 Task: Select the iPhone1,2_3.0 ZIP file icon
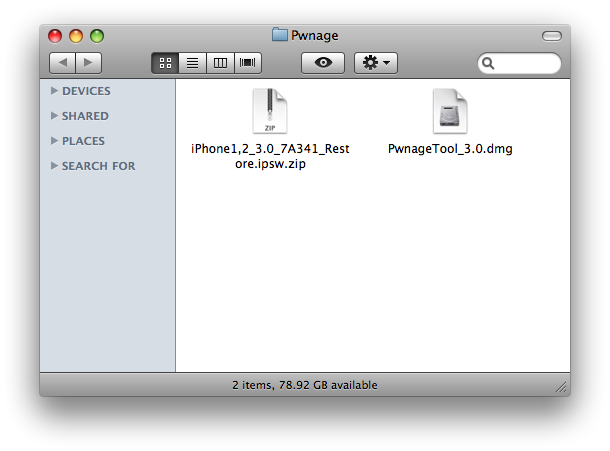click(270, 111)
